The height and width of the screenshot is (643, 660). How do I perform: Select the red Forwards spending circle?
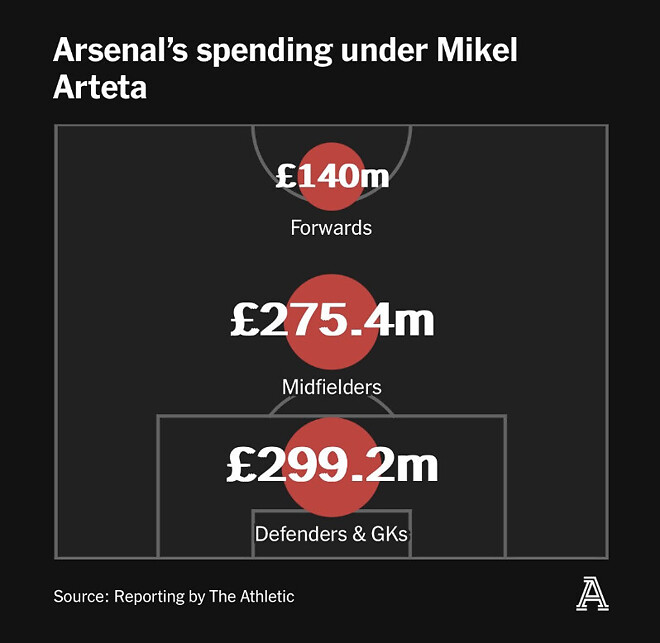(x=332, y=177)
